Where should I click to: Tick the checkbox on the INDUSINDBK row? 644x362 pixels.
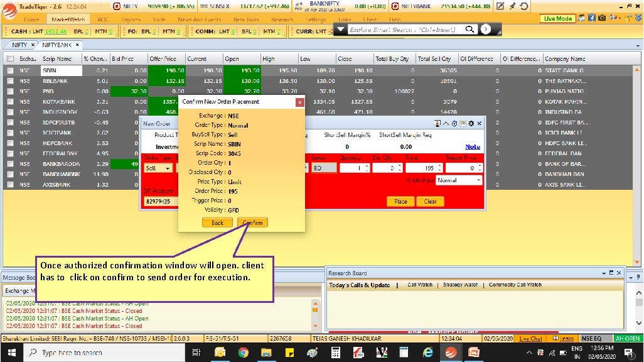point(10,112)
